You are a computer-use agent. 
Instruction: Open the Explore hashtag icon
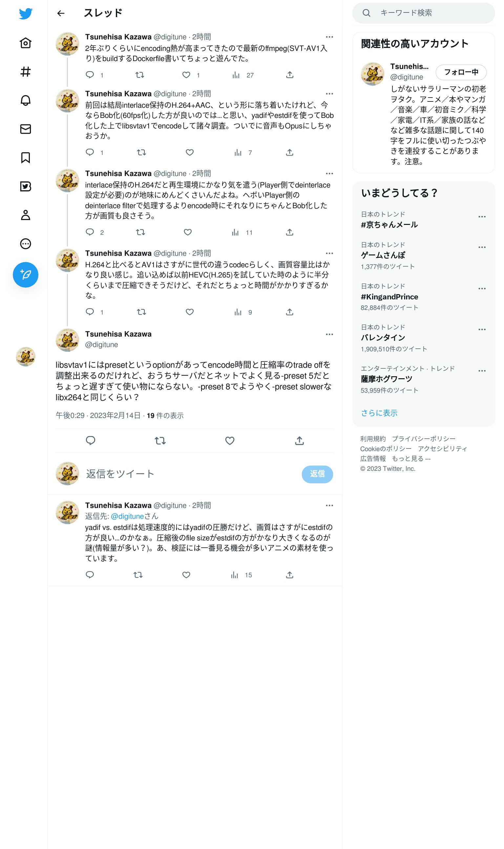point(26,72)
